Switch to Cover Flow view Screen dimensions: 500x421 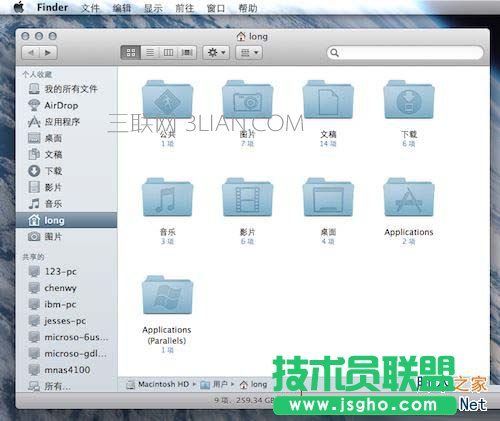187,53
